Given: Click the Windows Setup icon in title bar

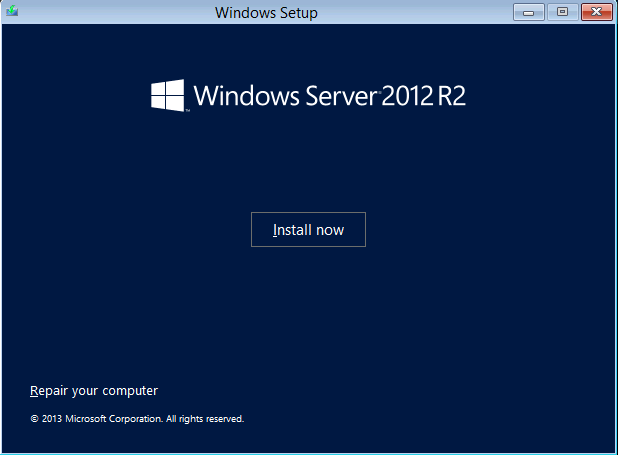Looking at the screenshot, I should (12, 12).
